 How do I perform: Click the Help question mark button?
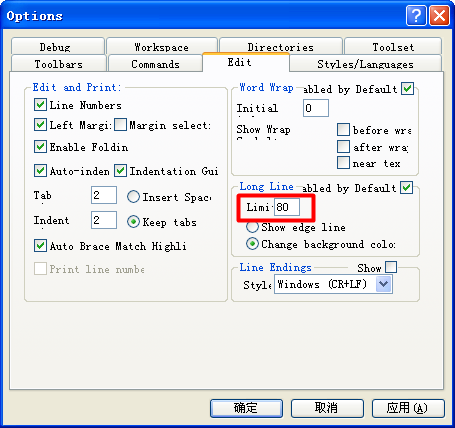pyautogui.click(x=416, y=15)
